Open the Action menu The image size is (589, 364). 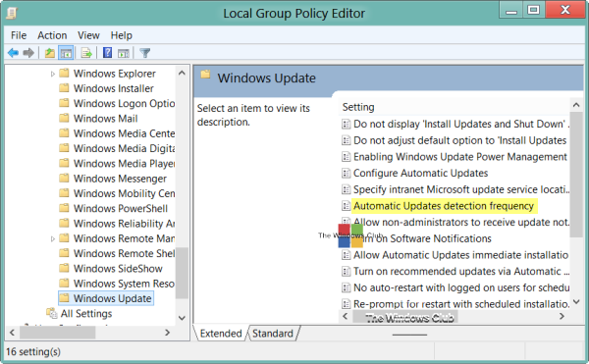52,35
